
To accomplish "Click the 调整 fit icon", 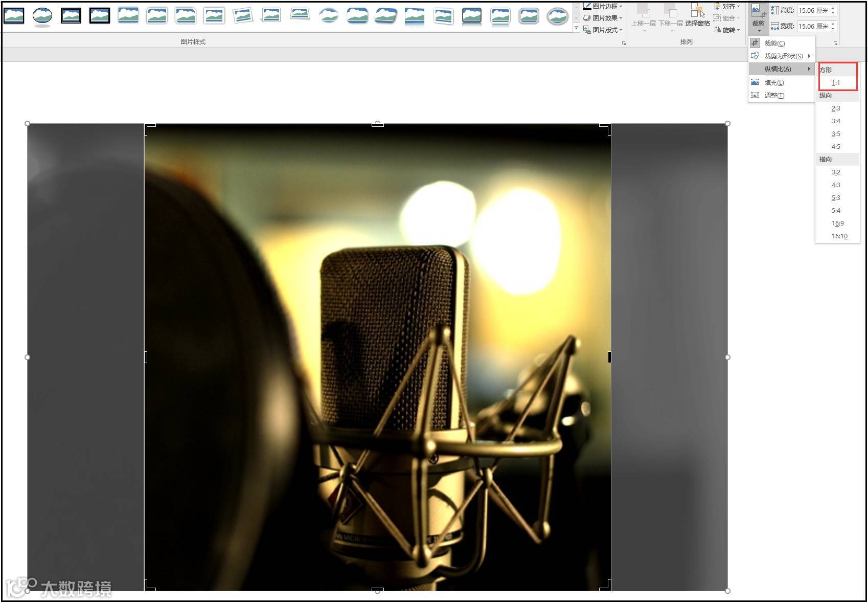I will tap(755, 95).
